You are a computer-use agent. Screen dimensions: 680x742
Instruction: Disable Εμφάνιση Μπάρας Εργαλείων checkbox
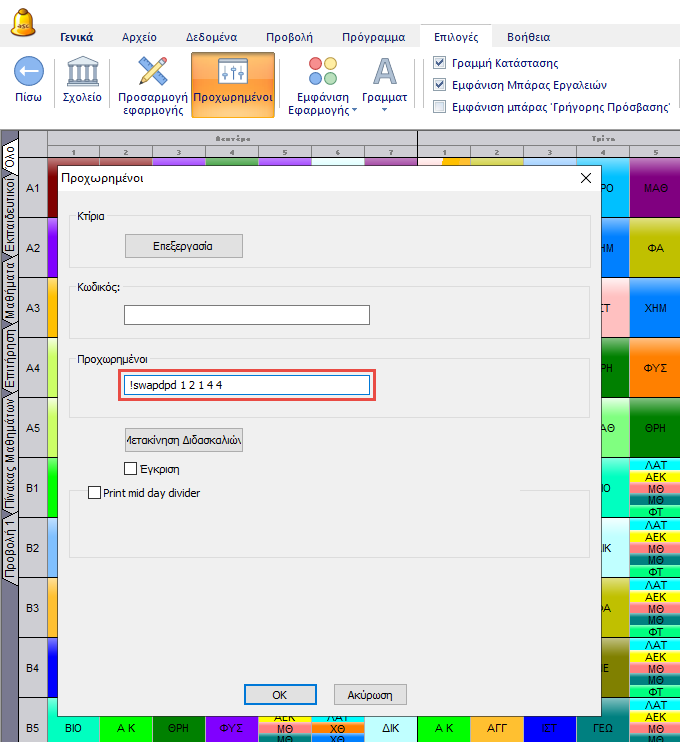[x=440, y=85]
